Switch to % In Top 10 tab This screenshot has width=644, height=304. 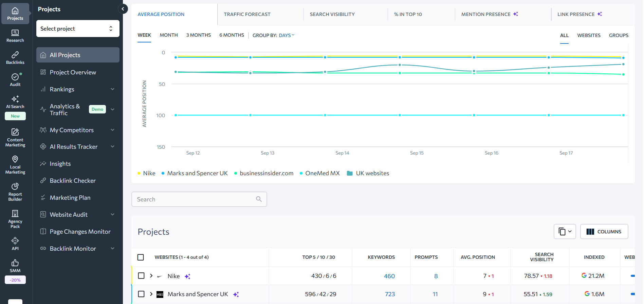(x=408, y=14)
